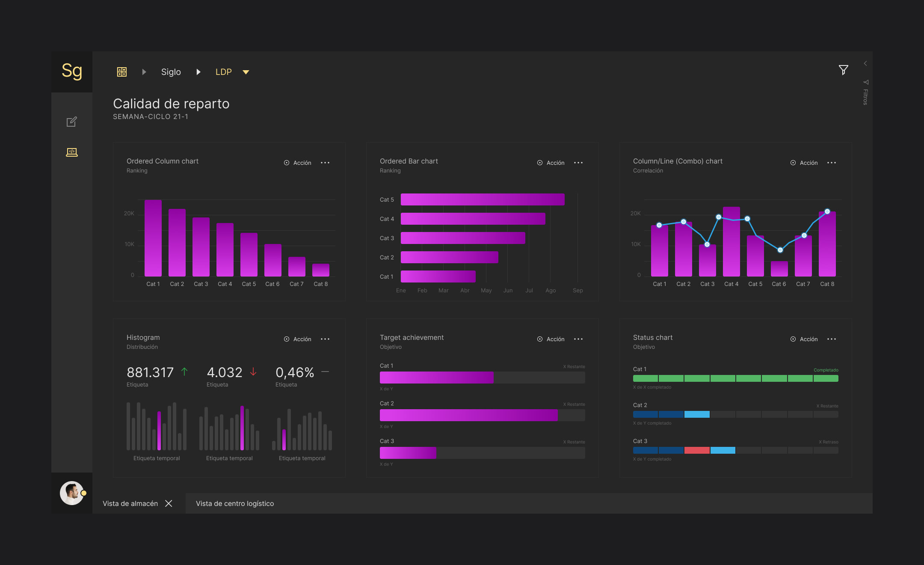Click the Cat 1 target achievement progress bar
This screenshot has width=924, height=565.
[483, 378]
